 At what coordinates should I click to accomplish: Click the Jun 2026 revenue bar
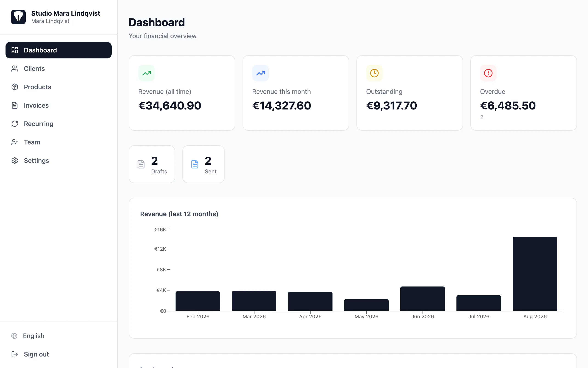pos(423,299)
